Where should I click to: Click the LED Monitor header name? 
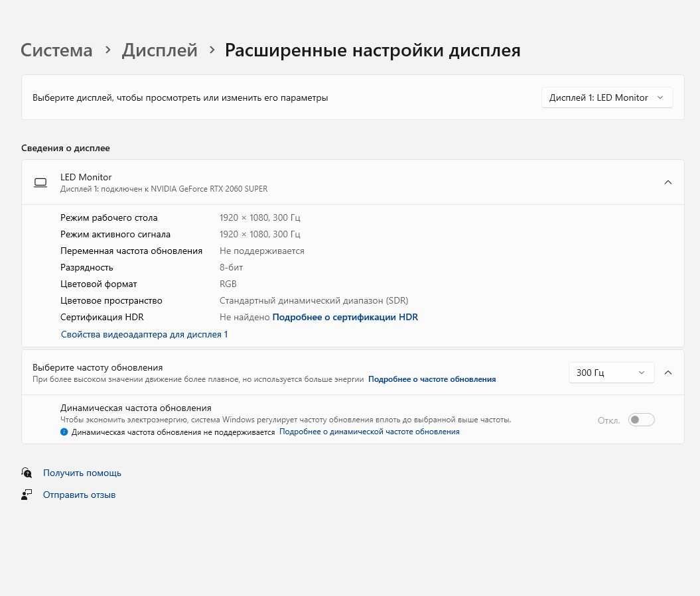(x=86, y=177)
